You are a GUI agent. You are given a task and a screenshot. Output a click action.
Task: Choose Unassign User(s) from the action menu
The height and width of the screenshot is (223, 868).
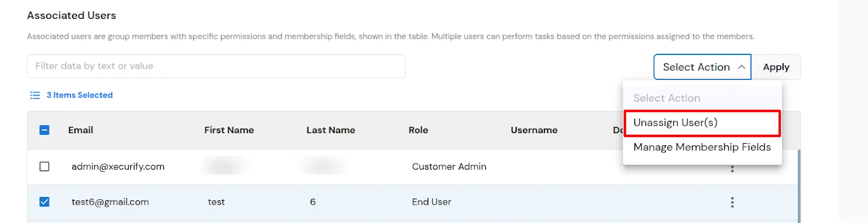[702, 123]
